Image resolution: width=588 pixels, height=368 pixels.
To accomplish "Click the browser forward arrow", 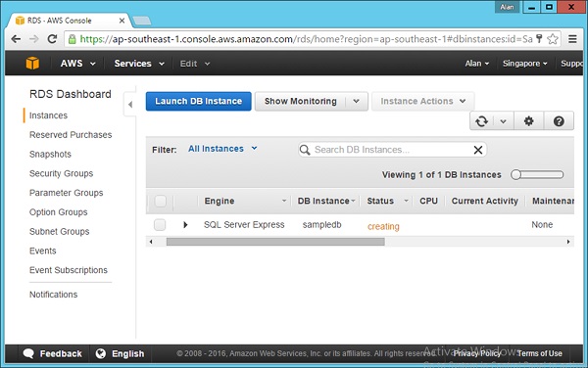I will 33,39.
